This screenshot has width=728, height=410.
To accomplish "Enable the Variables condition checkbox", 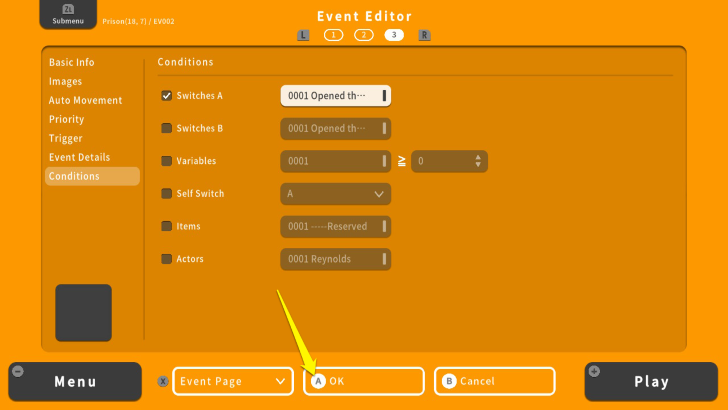I will pos(166,161).
